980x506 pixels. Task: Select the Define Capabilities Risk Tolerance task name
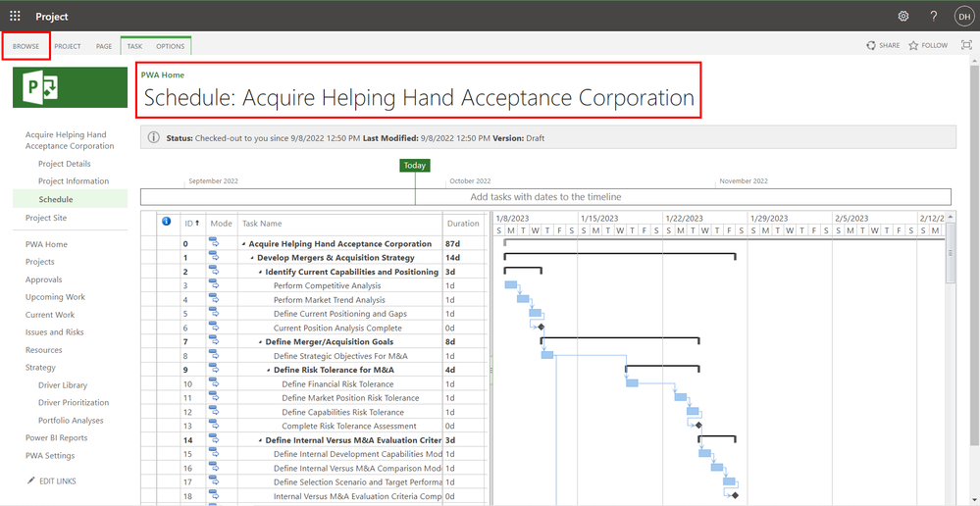(x=342, y=412)
